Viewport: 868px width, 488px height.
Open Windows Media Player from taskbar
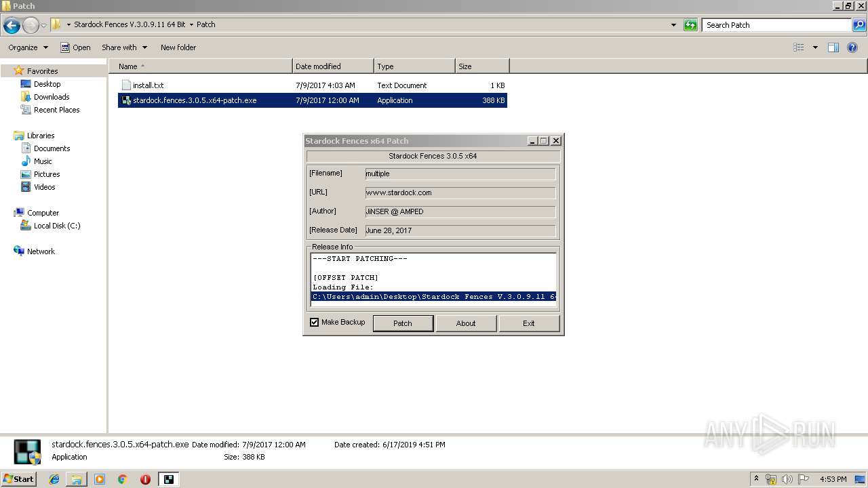pos(100,479)
